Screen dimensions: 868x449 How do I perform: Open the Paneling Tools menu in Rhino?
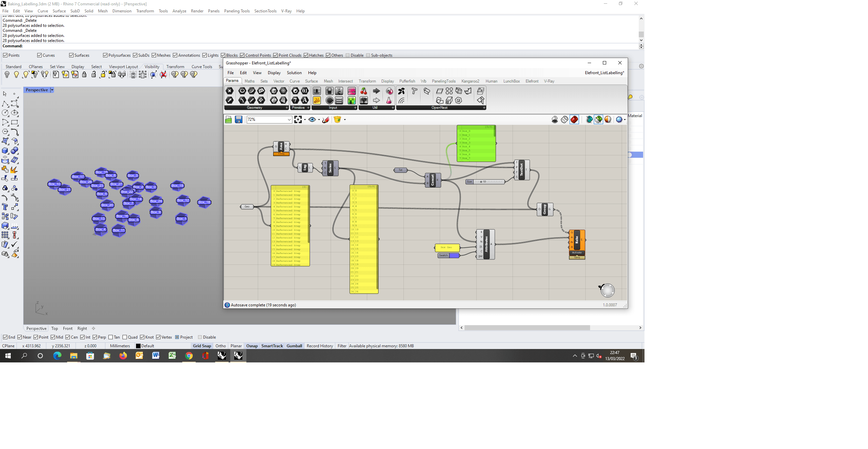click(x=237, y=11)
